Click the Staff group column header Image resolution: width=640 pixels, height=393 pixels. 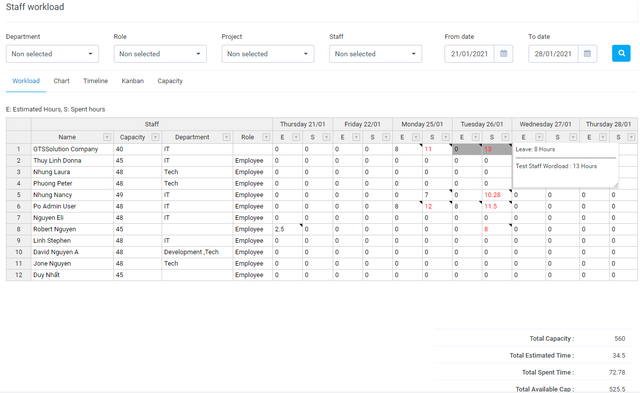[152, 124]
